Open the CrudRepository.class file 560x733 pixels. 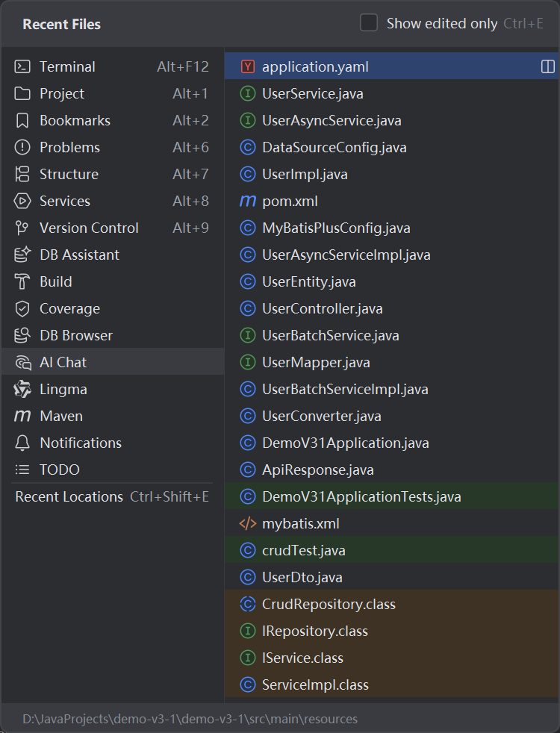click(x=329, y=605)
